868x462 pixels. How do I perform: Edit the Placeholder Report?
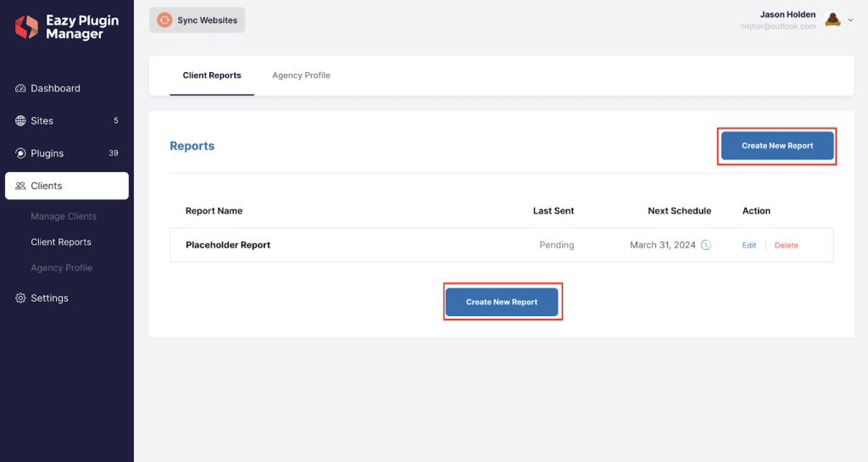(749, 245)
